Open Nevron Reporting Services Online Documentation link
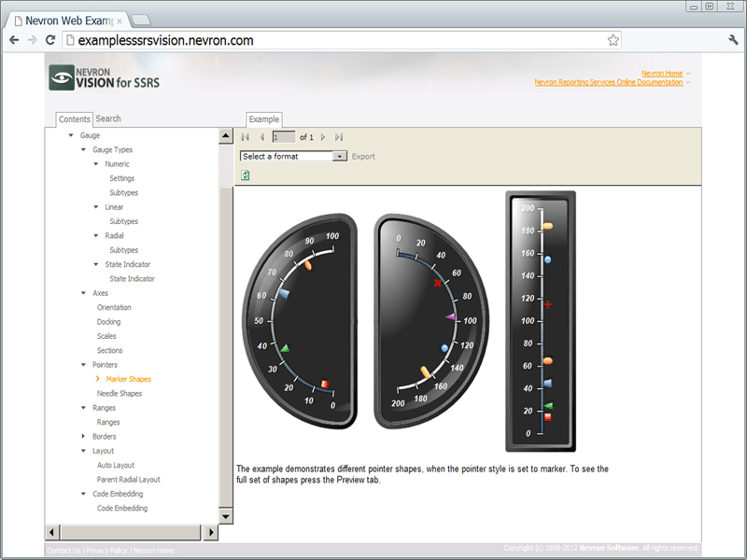Screen dimensions: 747x560 point(609,82)
